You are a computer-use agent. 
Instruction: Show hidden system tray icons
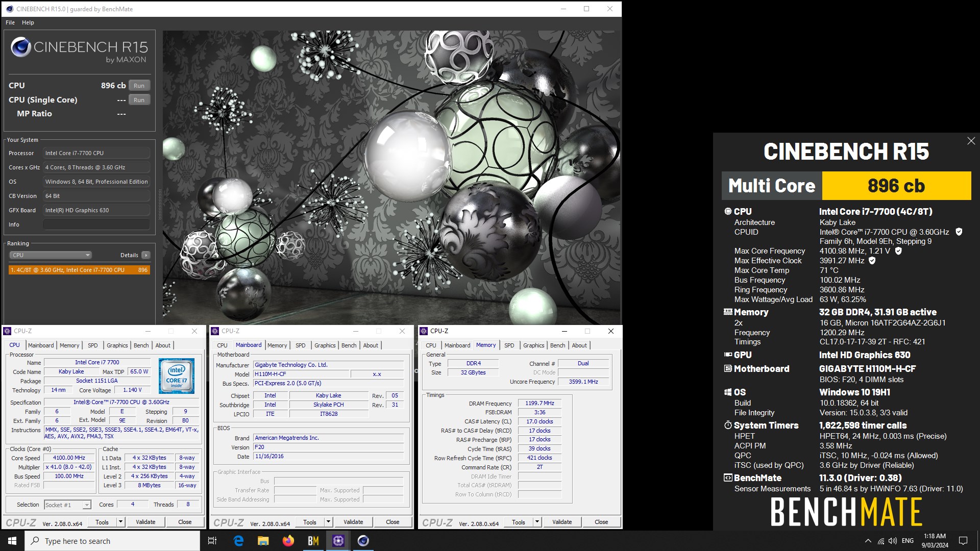[x=868, y=541]
